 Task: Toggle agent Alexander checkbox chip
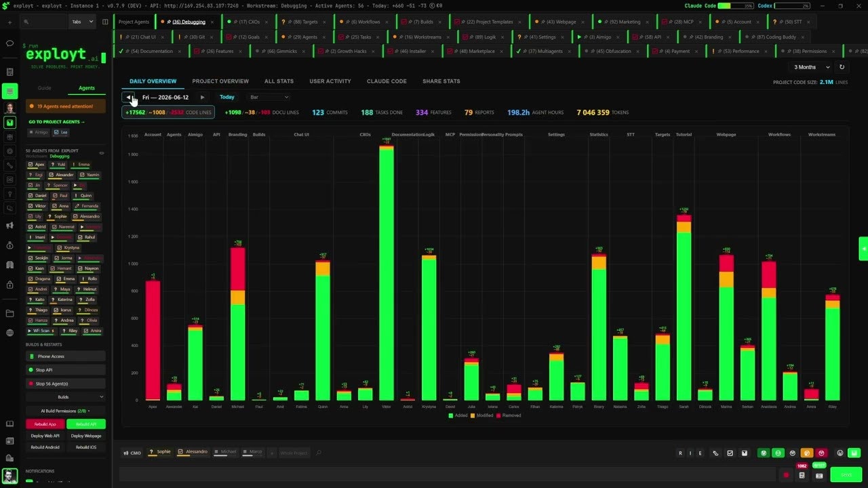click(60, 175)
